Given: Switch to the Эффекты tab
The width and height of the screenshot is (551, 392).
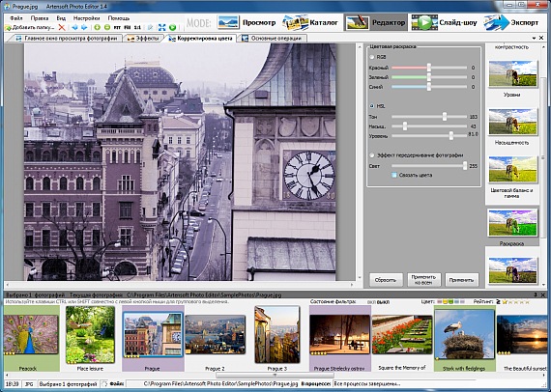Looking at the screenshot, I should pos(143,39).
